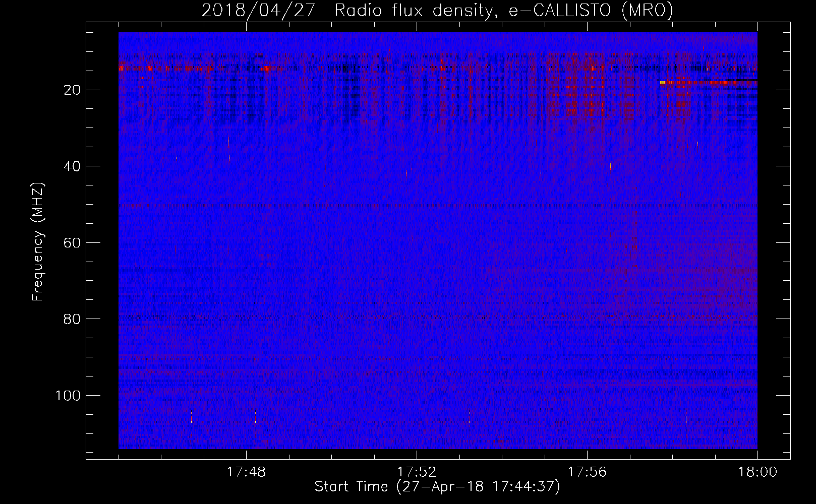Click the 60 frequency tick label

(x=73, y=243)
